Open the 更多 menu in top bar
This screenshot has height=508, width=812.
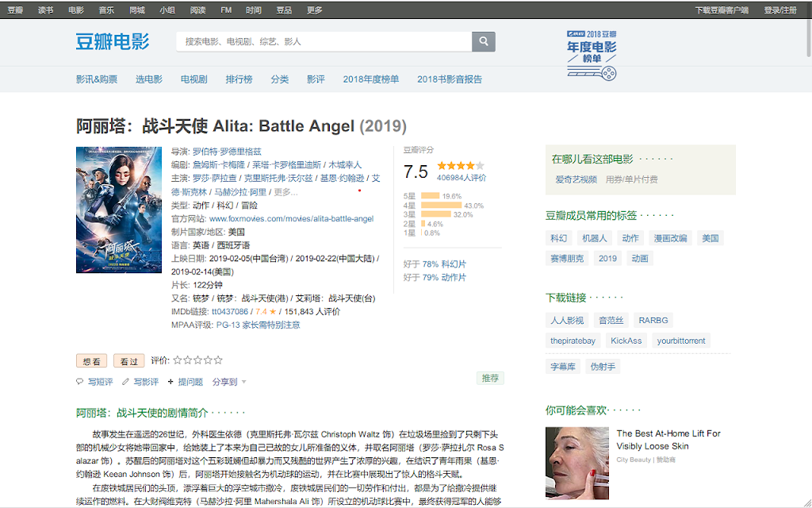pyautogui.click(x=314, y=10)
